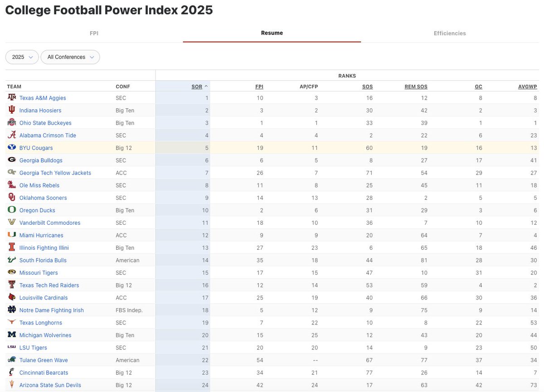Switch to the FPI tab

coord(94,33)
